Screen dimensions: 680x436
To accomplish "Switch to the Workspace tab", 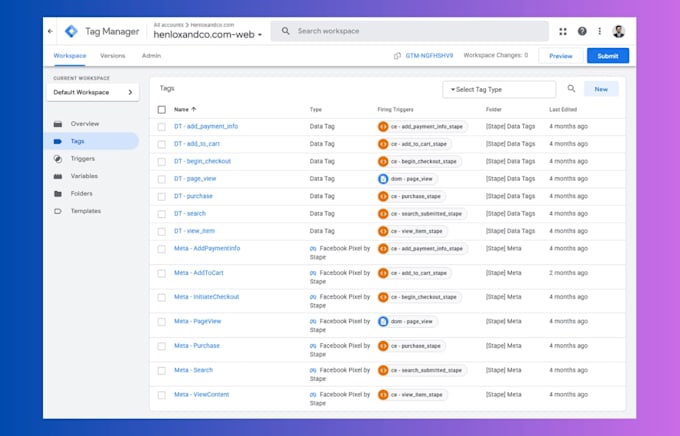I will [x=70, y=56].
